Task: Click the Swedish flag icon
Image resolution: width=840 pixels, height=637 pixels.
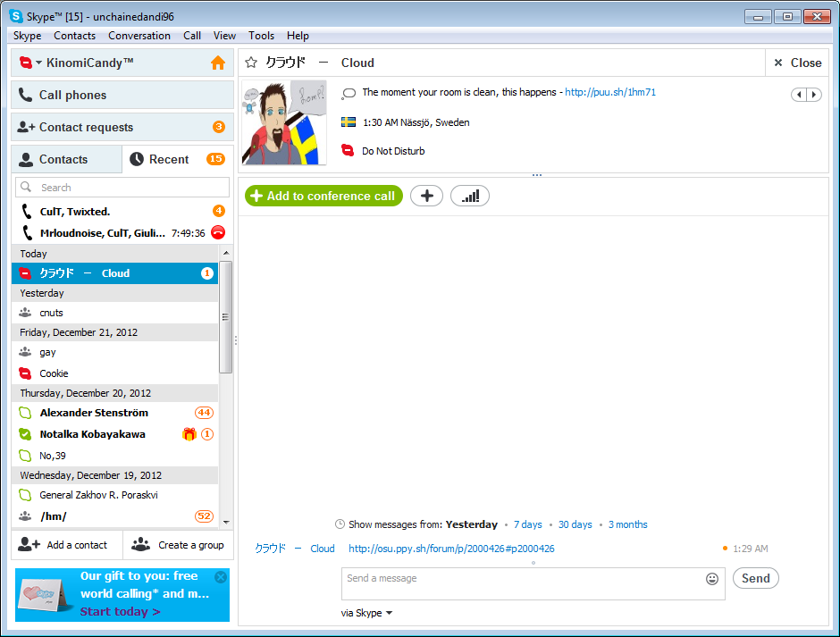Action: (349, 122)
